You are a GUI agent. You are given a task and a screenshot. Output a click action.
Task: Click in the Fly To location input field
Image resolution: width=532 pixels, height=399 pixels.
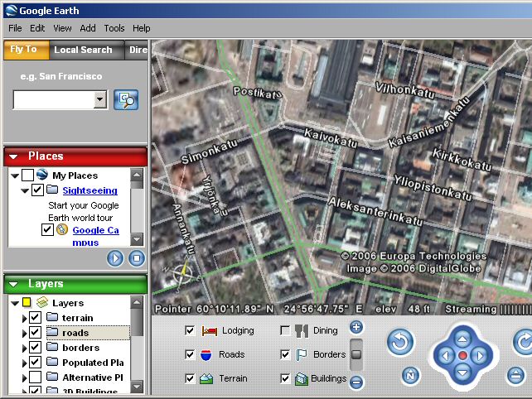[53, 99]
